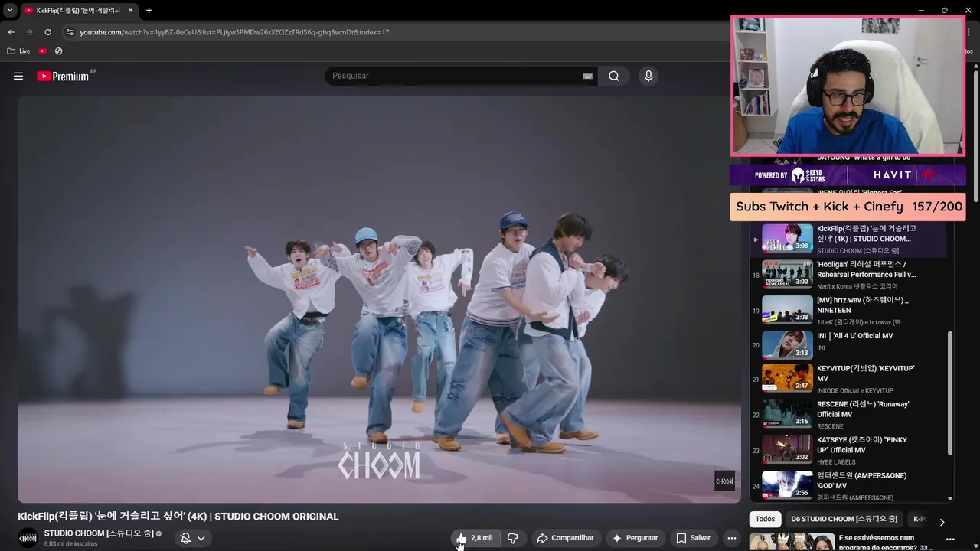Open KATSEYE 'PINKY UP' Official MV

pos(850,450)
